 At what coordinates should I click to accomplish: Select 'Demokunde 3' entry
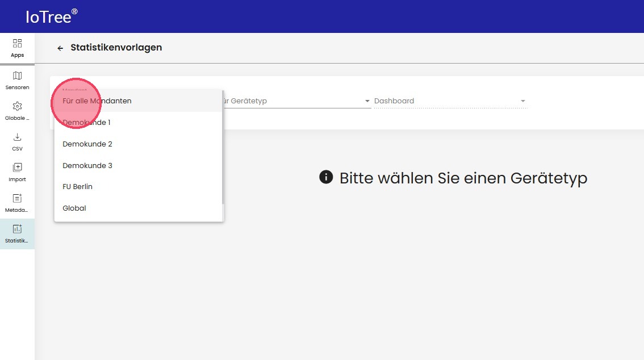pyautogui.click(x=87, y=166)
